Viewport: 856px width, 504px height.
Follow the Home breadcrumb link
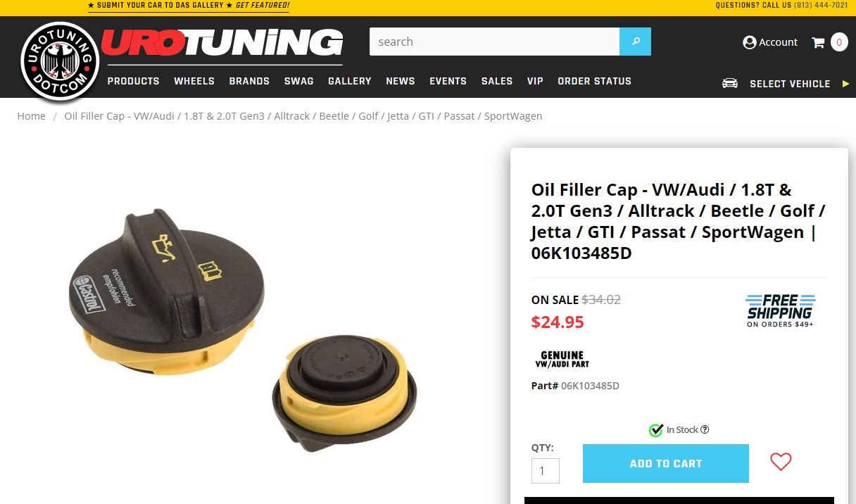tap(32, 116)
